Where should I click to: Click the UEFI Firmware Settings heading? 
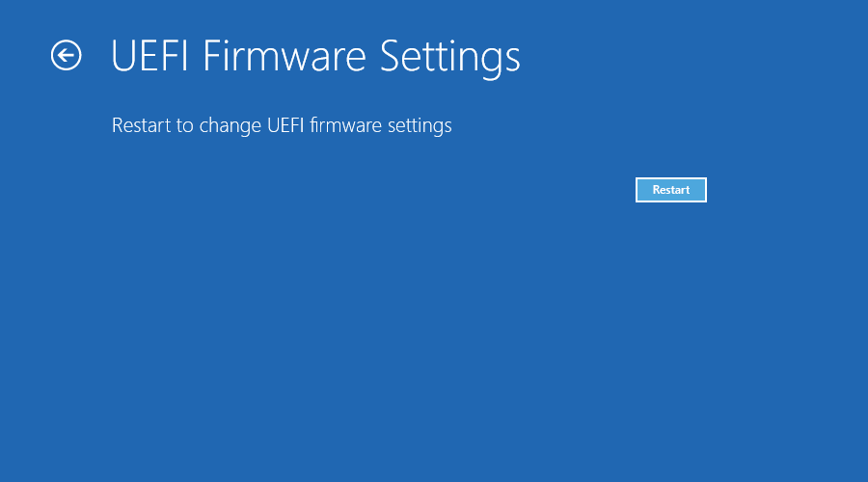(315, 57)
